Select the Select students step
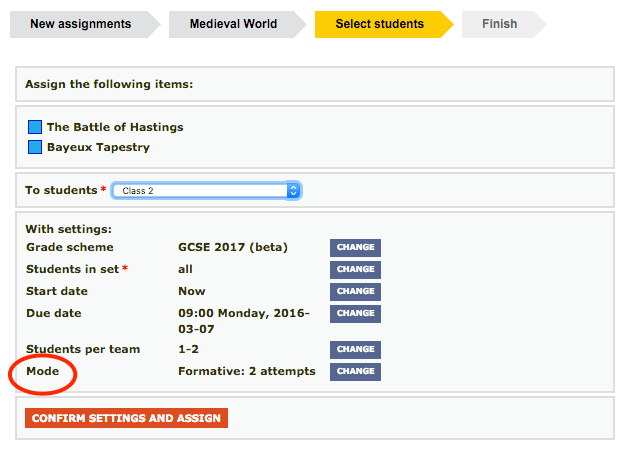This screenshot has height=455, width=630. (379, 24)
